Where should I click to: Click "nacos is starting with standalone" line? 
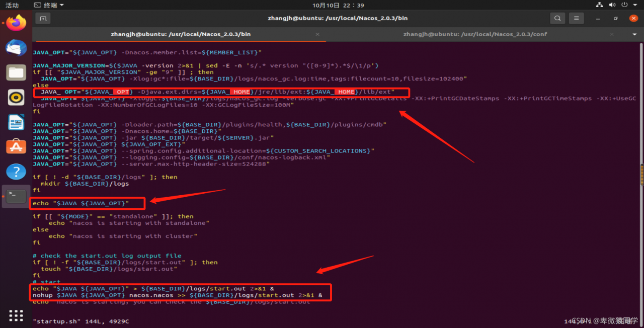[129, 223]
